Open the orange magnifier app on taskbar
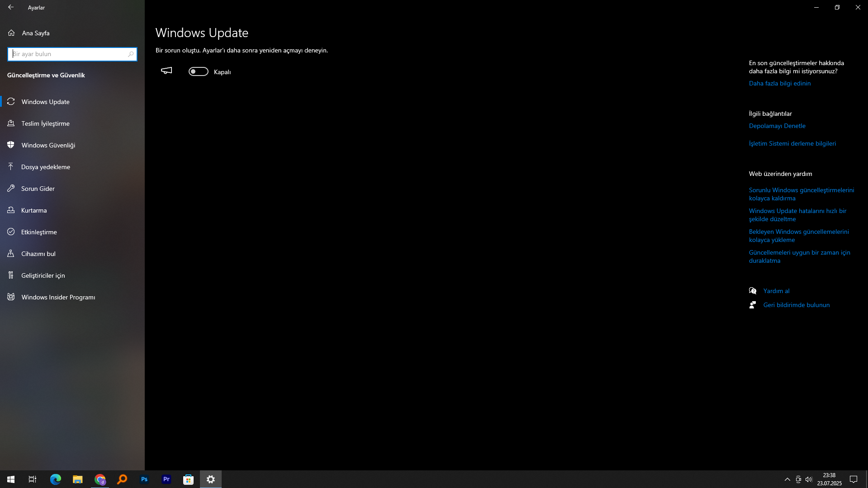 point(122,479)
